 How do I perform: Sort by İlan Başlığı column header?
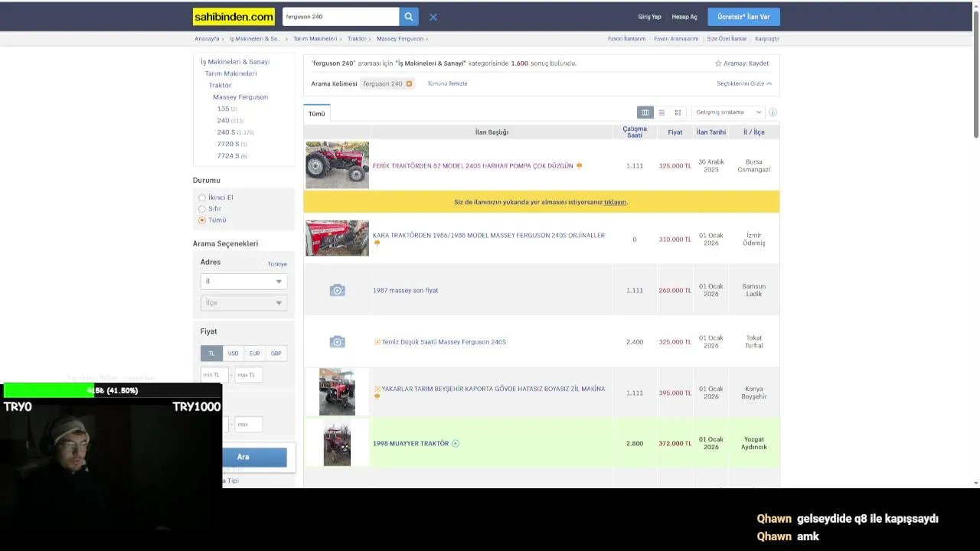(492, 132)
